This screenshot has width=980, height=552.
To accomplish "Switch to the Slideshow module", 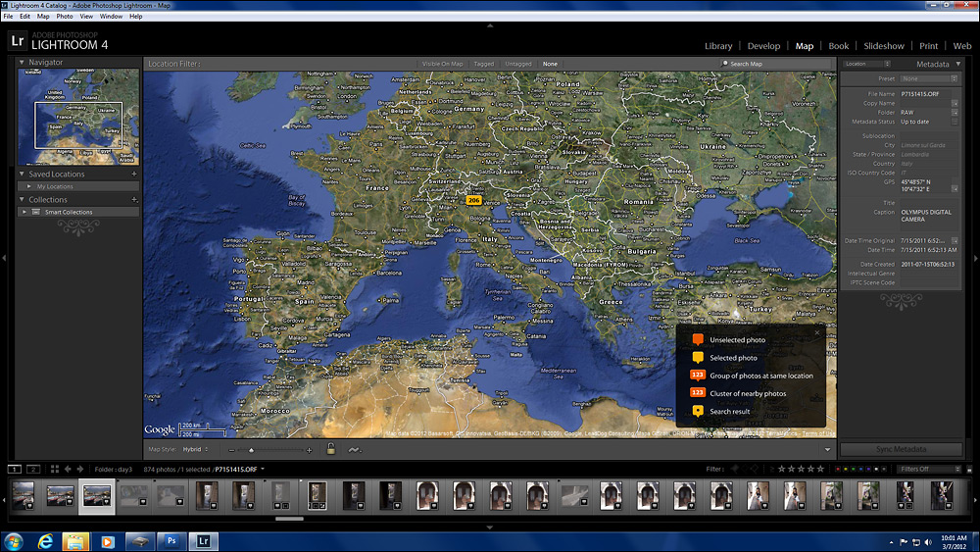I will tap(884, 46).
